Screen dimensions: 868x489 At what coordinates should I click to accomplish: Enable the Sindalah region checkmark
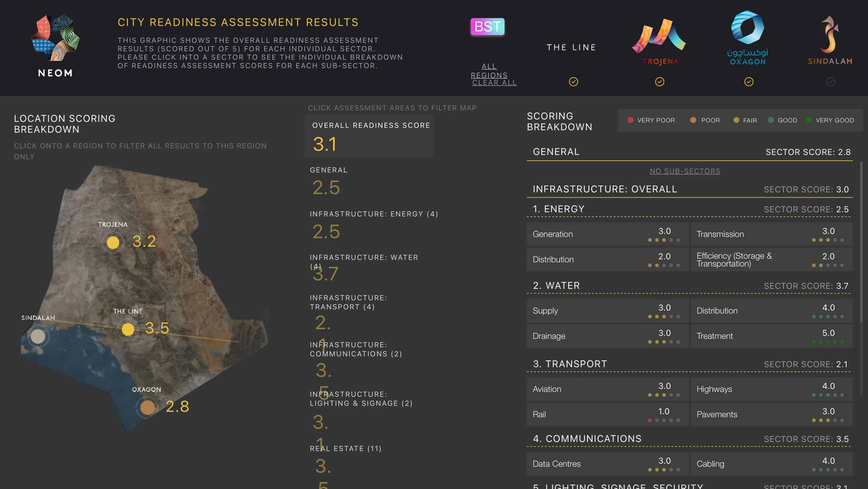coord(831,82)
